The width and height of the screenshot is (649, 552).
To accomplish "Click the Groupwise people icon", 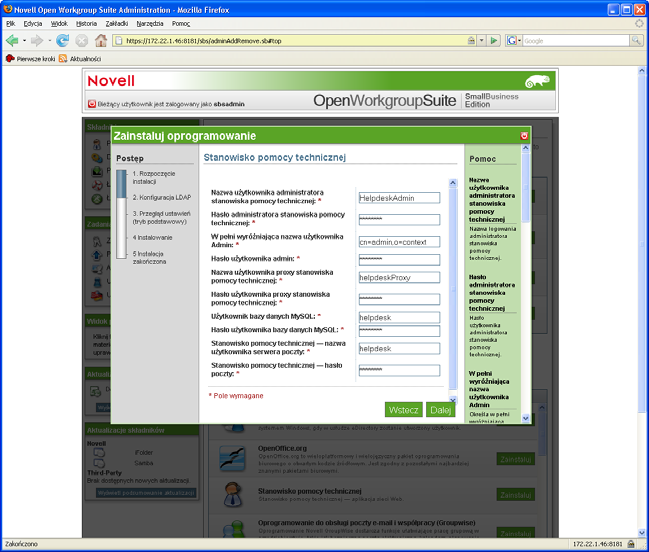I will pyautogui.click(x=232, y=530).
